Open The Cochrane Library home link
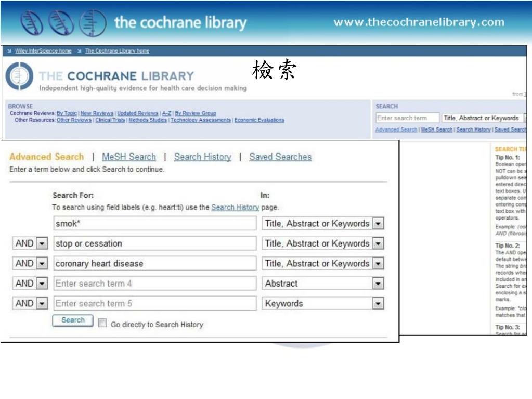The image size is (532, 399). [117, 51]
